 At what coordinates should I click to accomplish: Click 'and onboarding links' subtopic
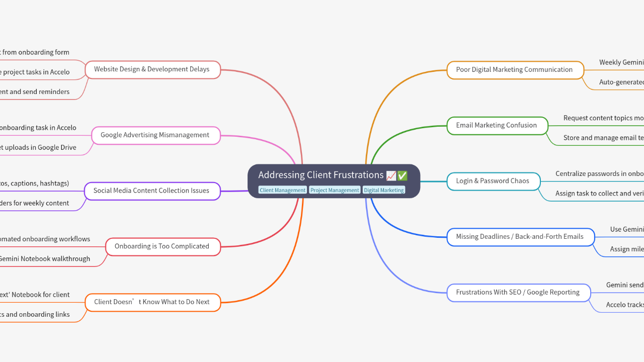(x=35, y=314)
